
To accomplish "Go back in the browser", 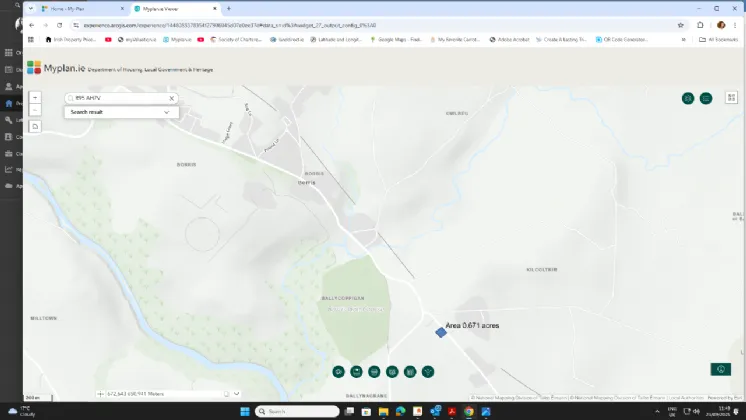I will 32,25.
